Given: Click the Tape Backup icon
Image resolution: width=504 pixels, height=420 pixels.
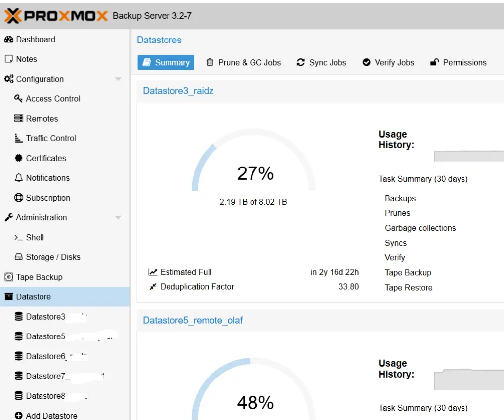Looking at the screenshot, I should click(9, 277).
